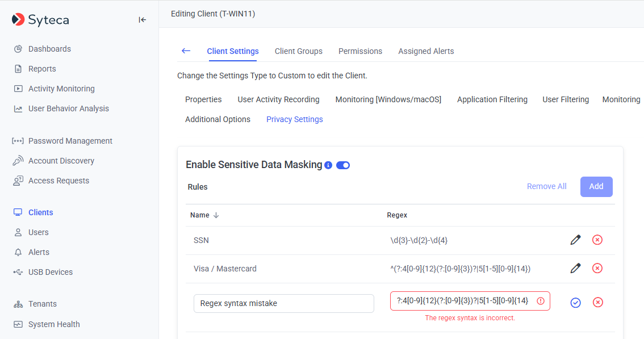Go to USB Devices in sidebar
The height and width of the screenshot is (339, 644).
click(51, 272)
